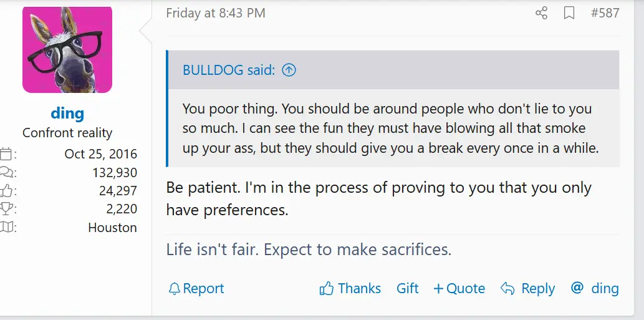
Task: Click the "BULLDOG said:" quote header
Action: point(228,70)
